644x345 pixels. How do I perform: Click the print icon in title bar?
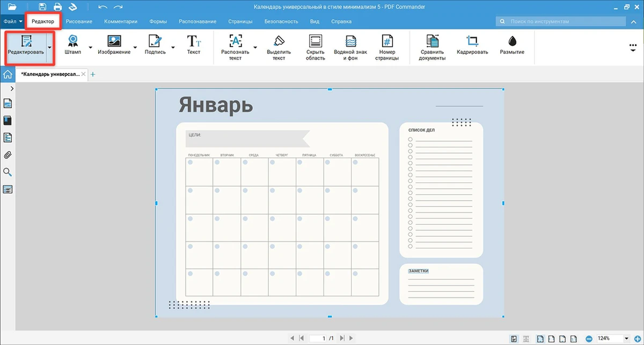(x=55, y=7)
